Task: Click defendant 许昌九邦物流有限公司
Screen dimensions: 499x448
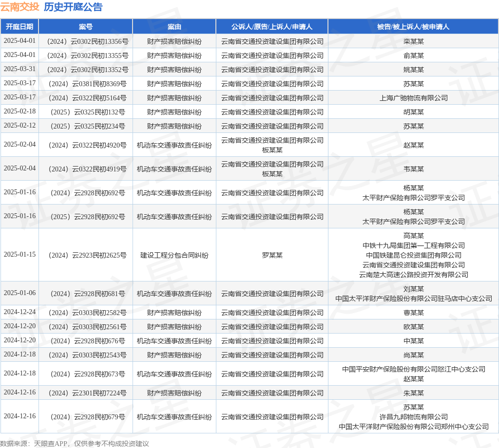Action: click(413, 417)
